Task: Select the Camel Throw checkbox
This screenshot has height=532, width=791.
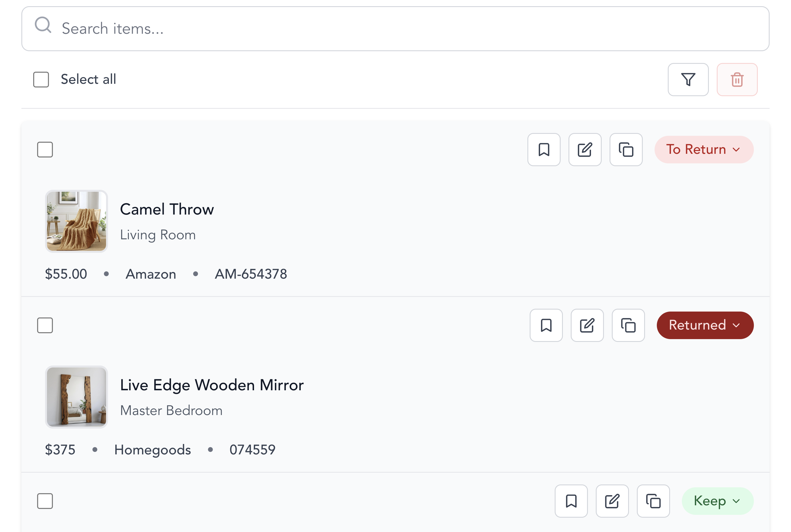Action: 45,149
